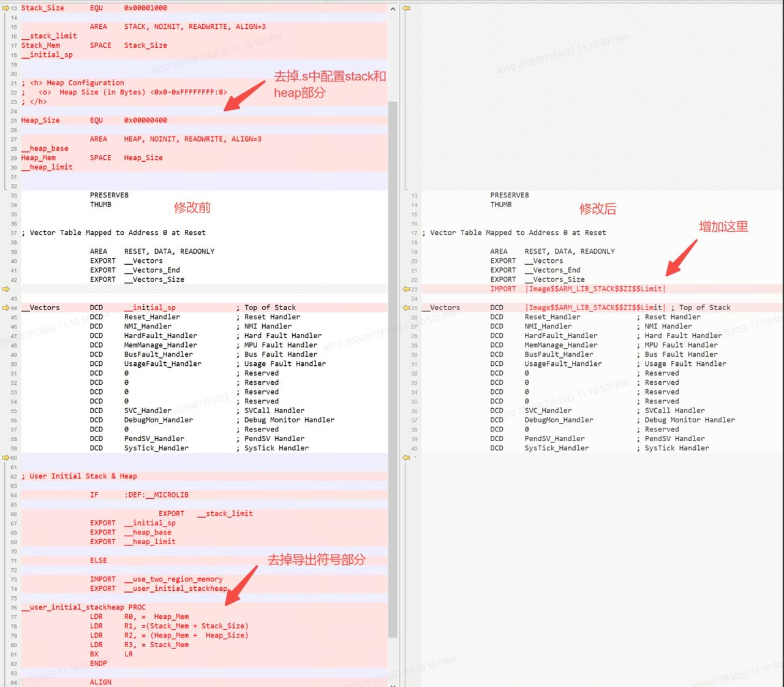Click the __heap_limit label on line 30
784x687 pixels.
47,167
